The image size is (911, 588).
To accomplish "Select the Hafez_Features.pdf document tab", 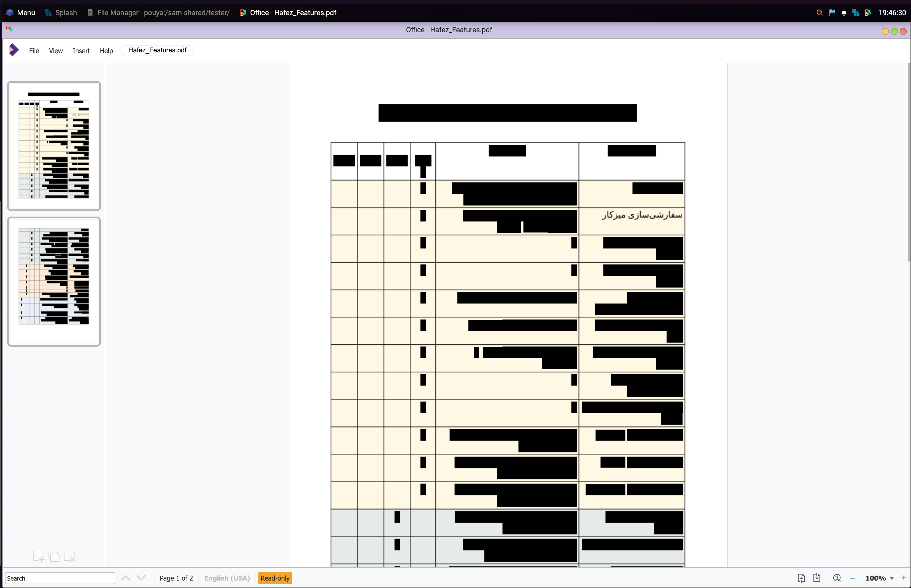I will [x=157, y=50].
